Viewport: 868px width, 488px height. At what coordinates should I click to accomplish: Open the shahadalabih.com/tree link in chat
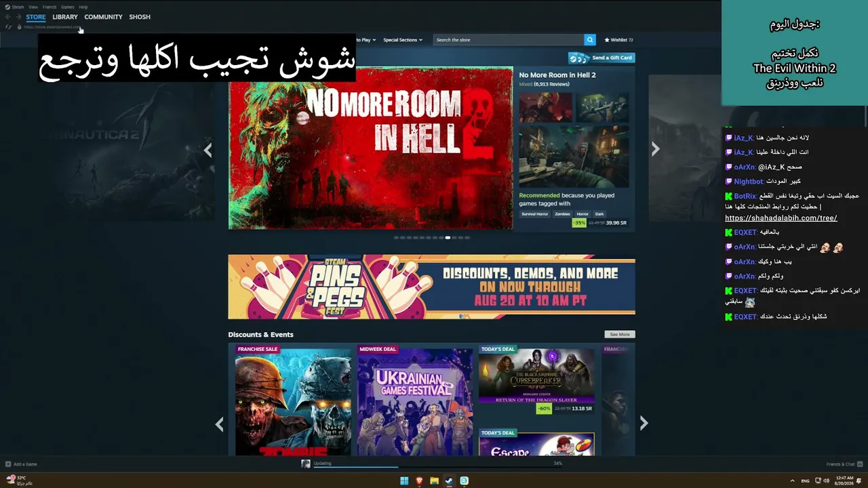pyautogui.click(x=781, y=218)
